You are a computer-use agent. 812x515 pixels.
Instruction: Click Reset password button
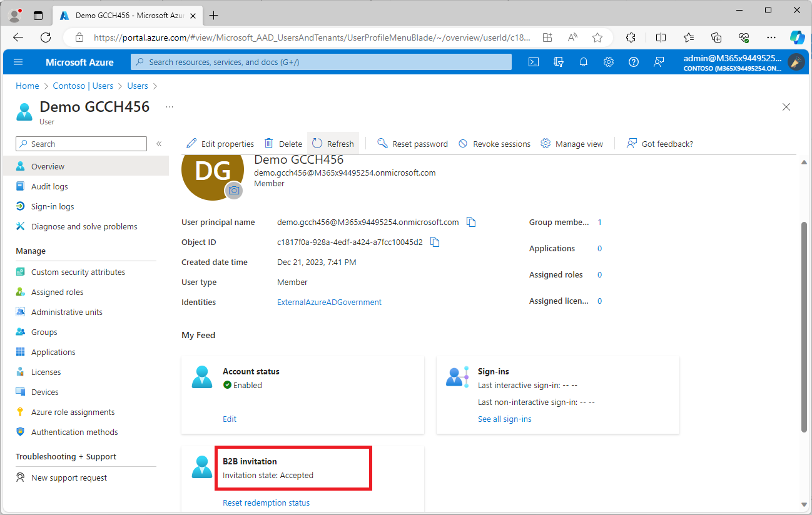coord(413,144)
